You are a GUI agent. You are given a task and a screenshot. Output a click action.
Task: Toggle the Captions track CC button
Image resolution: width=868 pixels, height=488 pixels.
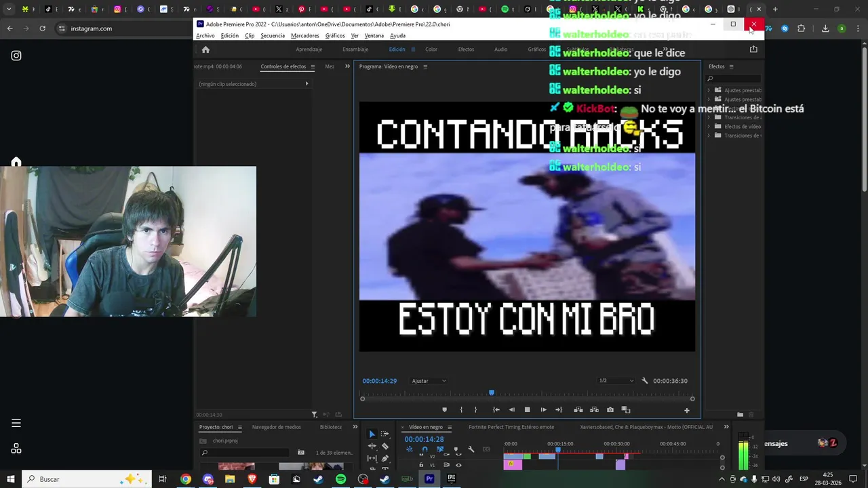(x=486, y=449)
